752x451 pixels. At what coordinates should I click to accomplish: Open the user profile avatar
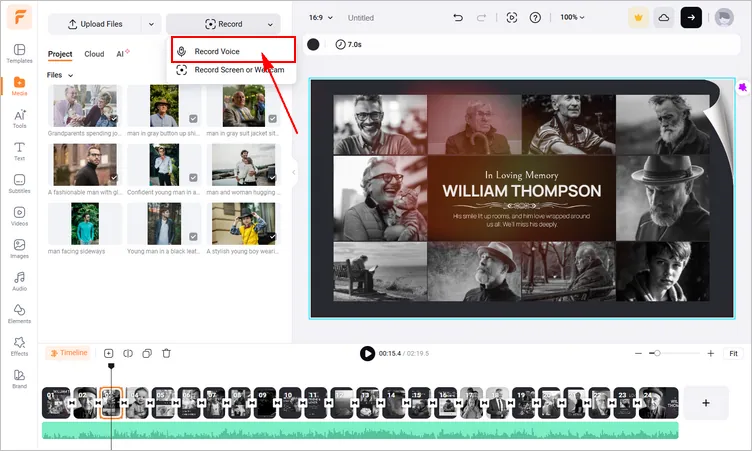(x=724, y=18)
